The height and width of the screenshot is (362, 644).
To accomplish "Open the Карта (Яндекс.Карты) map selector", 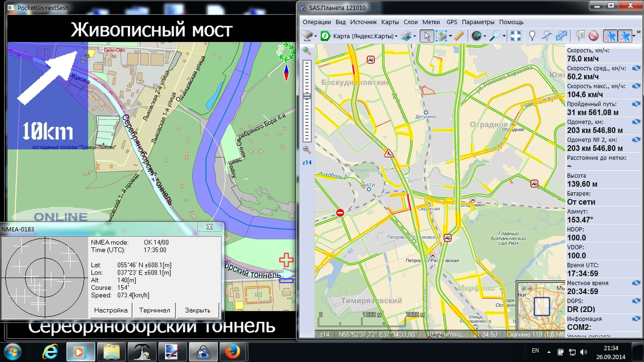I will pos(365,36).
